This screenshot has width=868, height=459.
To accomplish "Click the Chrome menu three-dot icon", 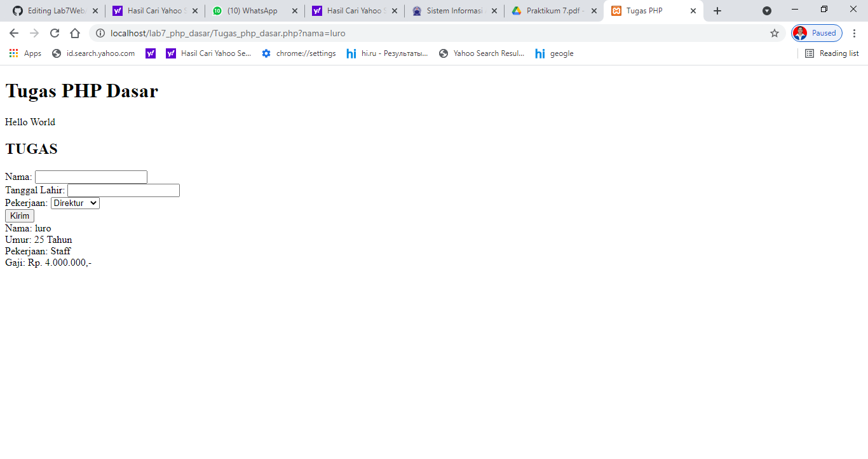I will (x=855, y=33).
